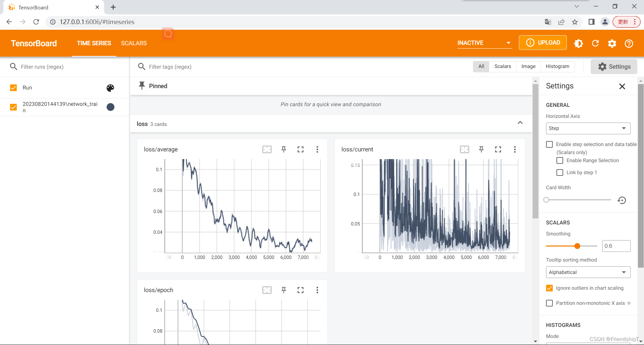Open browser profile avatar

(605, 22)
